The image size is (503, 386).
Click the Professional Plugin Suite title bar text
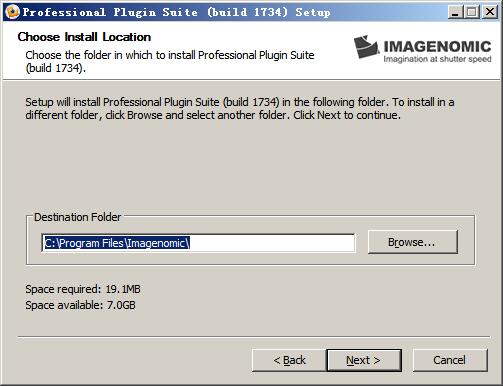176,12
